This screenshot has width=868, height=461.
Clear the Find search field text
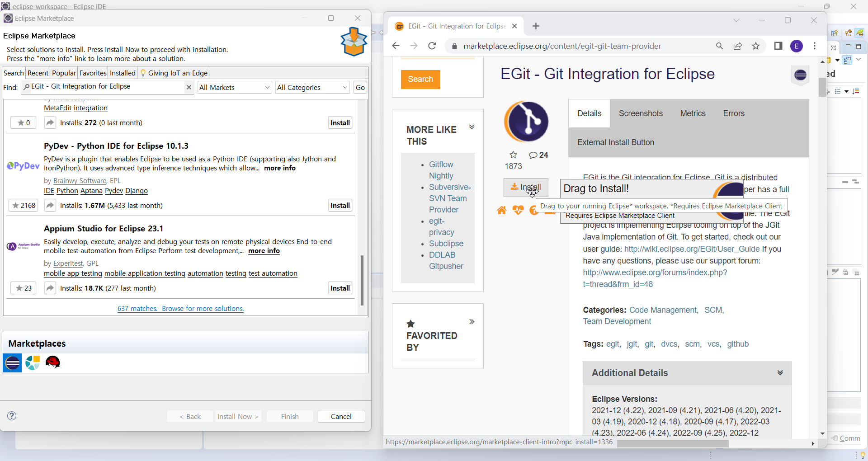(189, 87)
